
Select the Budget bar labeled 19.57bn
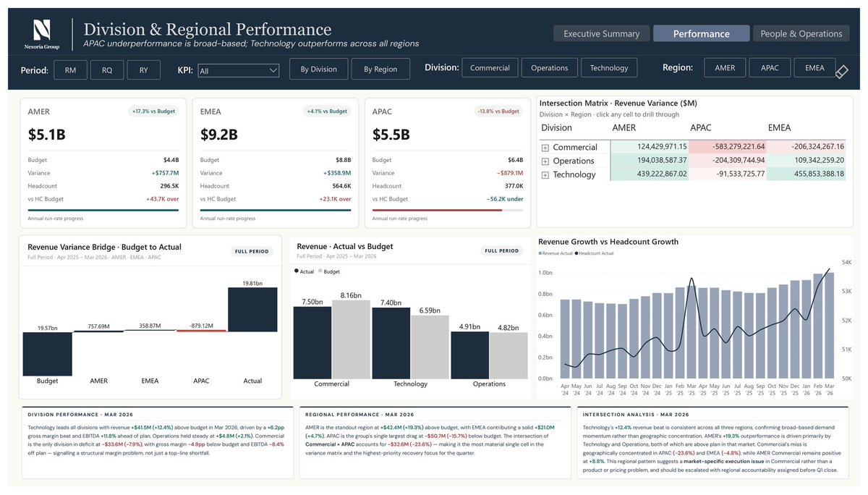48,354
